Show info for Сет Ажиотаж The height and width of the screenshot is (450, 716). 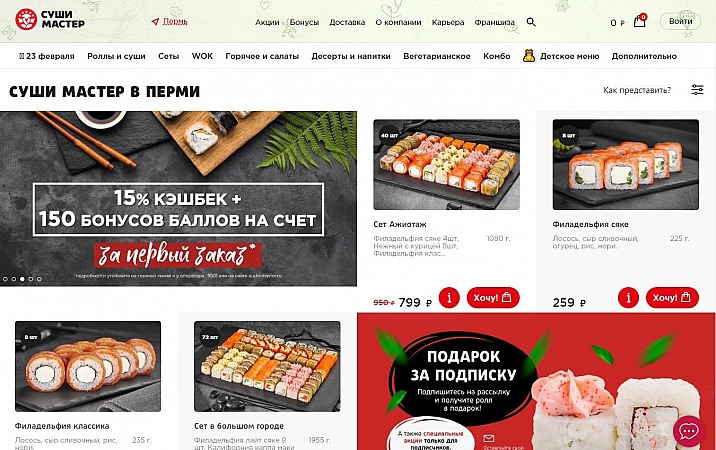[449, 298]
